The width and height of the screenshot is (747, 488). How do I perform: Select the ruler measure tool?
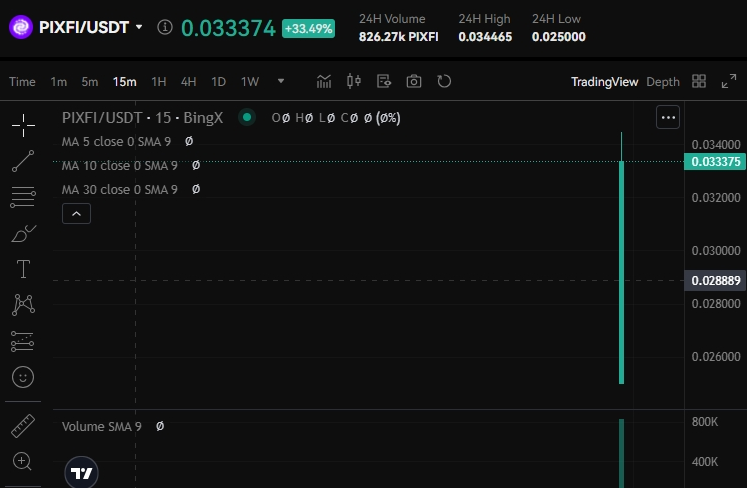pos(23,426)
